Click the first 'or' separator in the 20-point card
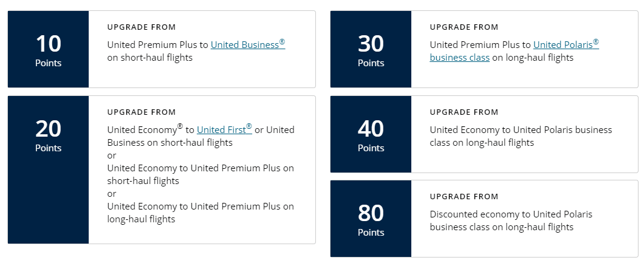644x263 pixels. (x=112, y=155)
